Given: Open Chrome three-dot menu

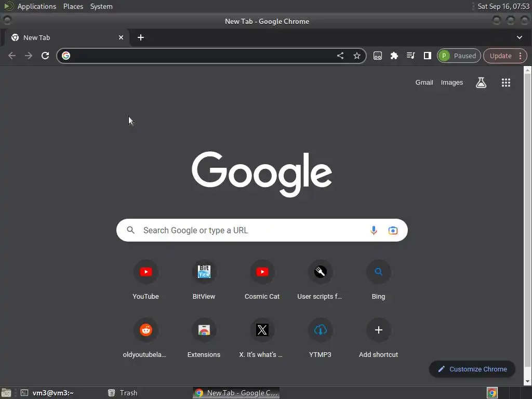Looking at the screenshot, I should [x=520, y=56].
